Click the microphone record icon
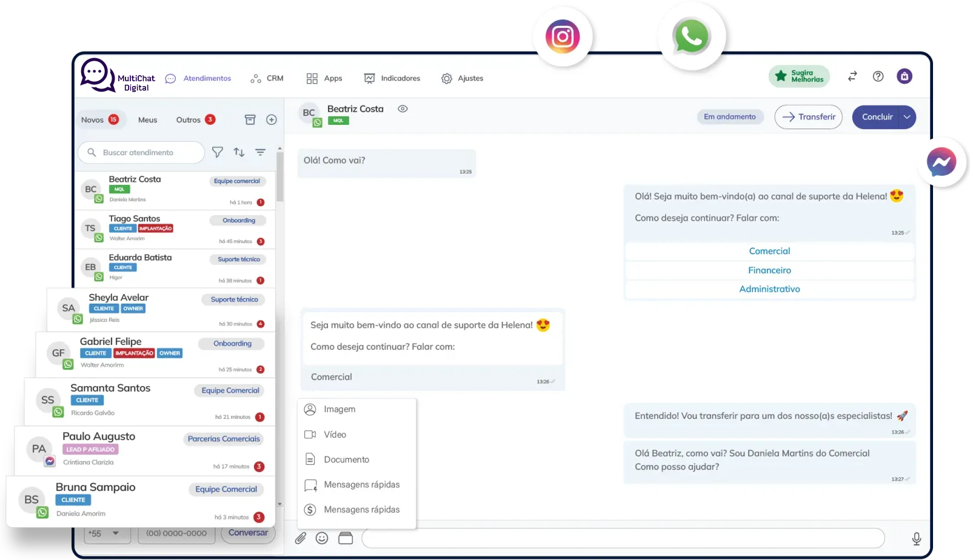This screenshot has height=560, width=970. pos(917,538)
